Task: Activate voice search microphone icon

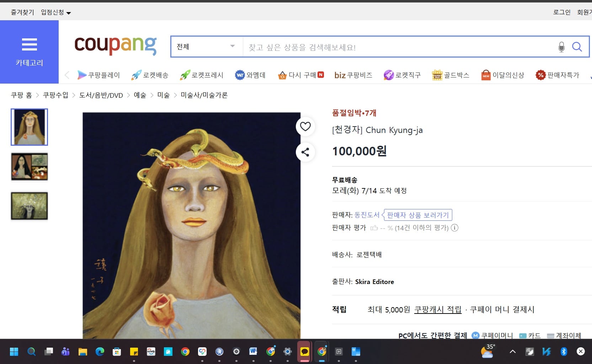Action: pyautogui.click(x=561, y=47)
